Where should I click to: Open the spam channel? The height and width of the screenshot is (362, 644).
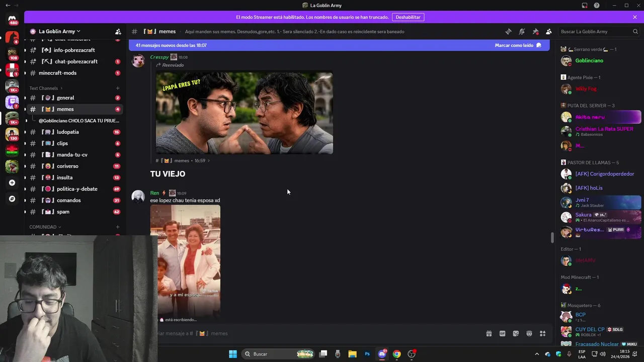tap(74, 212)
